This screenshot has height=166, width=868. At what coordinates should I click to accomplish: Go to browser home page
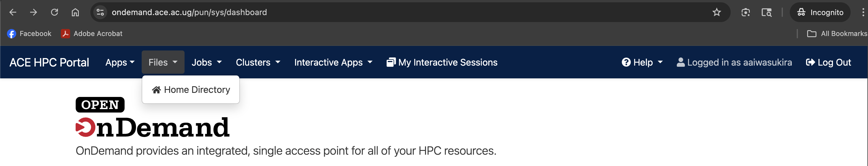(75, 12)
